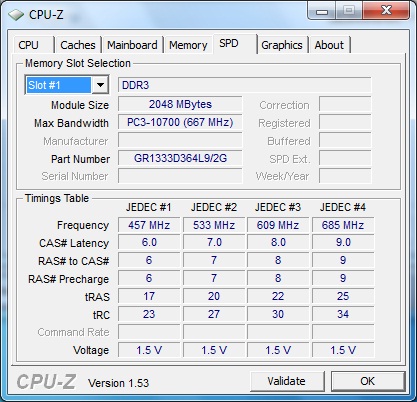The image size is (417, 402).
Task: Open the Caches tab
Action: [78, 45]
